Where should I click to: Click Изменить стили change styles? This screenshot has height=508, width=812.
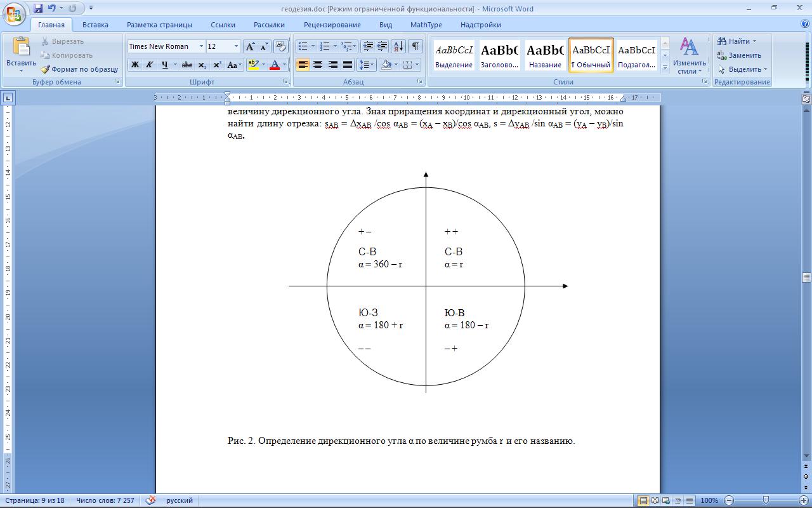(690, 56)
